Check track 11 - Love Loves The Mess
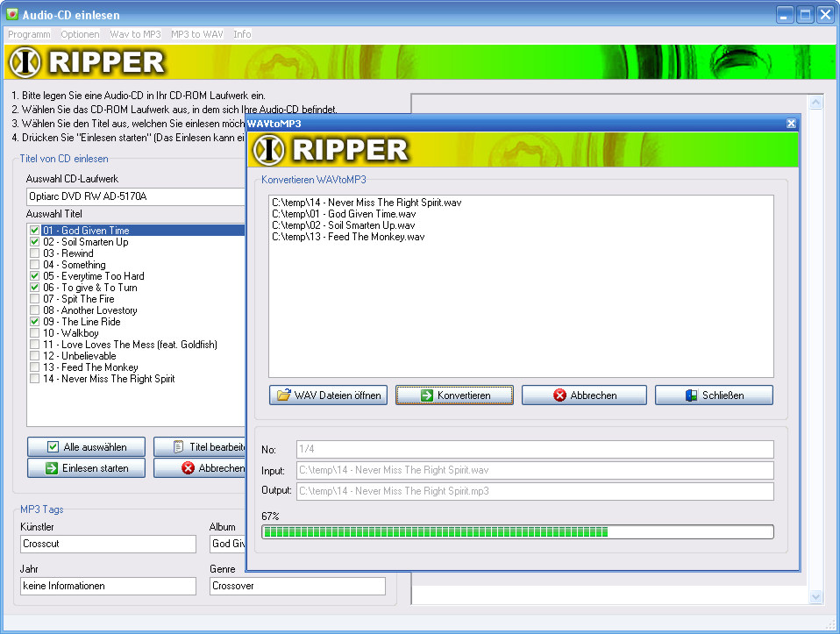 34,344
